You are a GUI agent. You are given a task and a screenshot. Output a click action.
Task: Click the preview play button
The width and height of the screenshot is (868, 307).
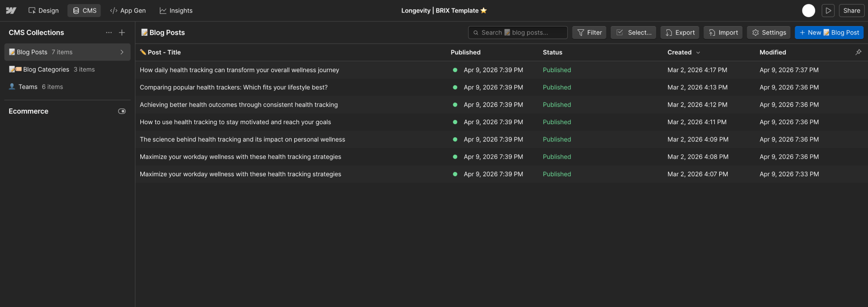tap(828, 10)
